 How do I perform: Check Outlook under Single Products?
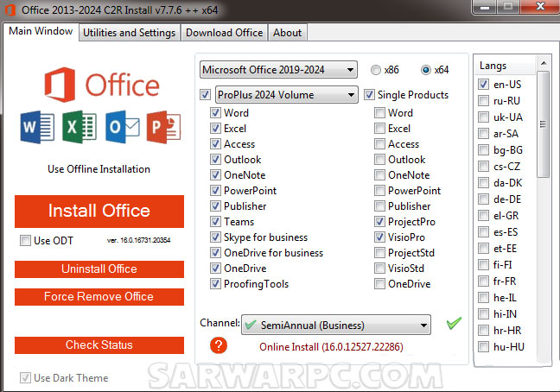(x=379, y=160)
